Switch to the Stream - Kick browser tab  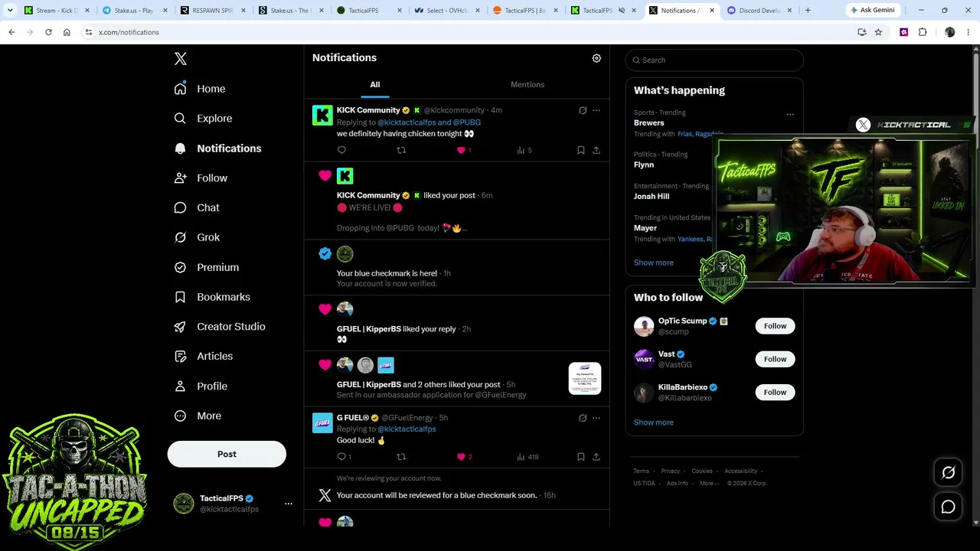point(57,11)
